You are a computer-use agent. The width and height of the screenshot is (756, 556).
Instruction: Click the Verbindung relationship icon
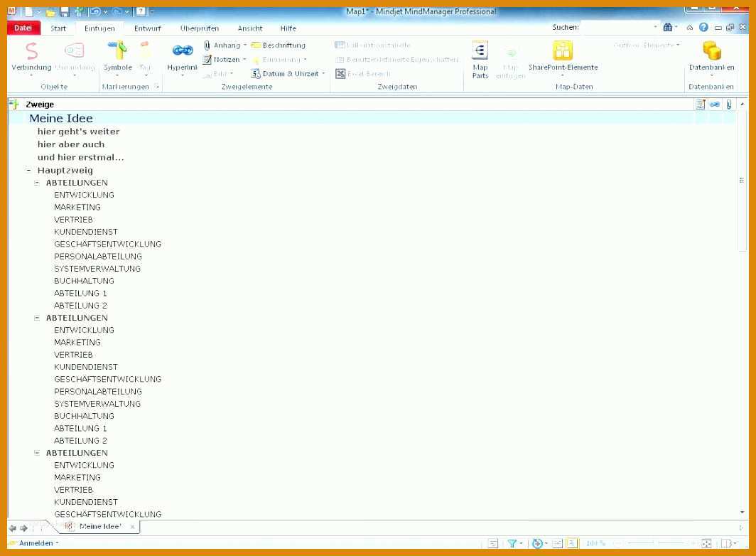(x=31, y=50)
